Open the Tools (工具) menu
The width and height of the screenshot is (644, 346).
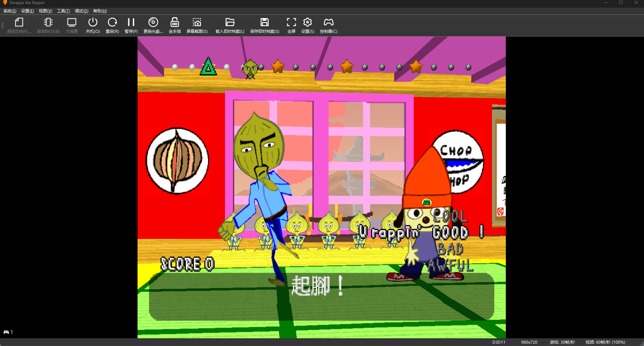click(63, 11)
